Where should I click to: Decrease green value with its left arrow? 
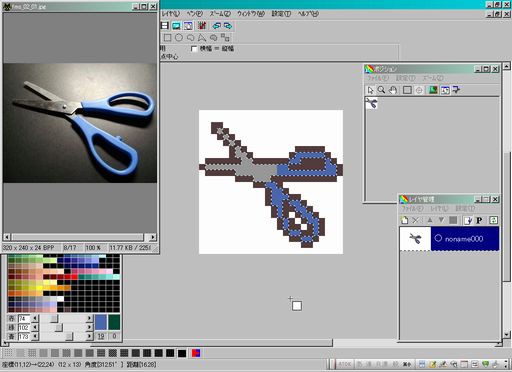point(35,328)
